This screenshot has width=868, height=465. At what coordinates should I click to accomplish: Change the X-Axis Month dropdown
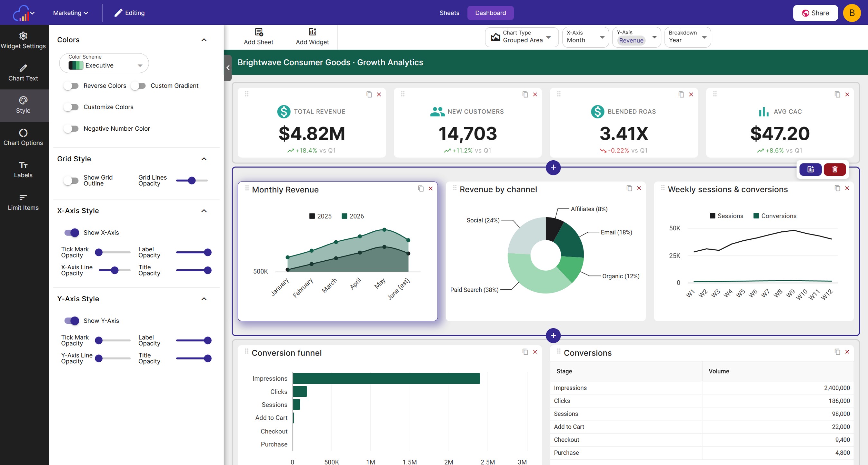tap(585, 37)
